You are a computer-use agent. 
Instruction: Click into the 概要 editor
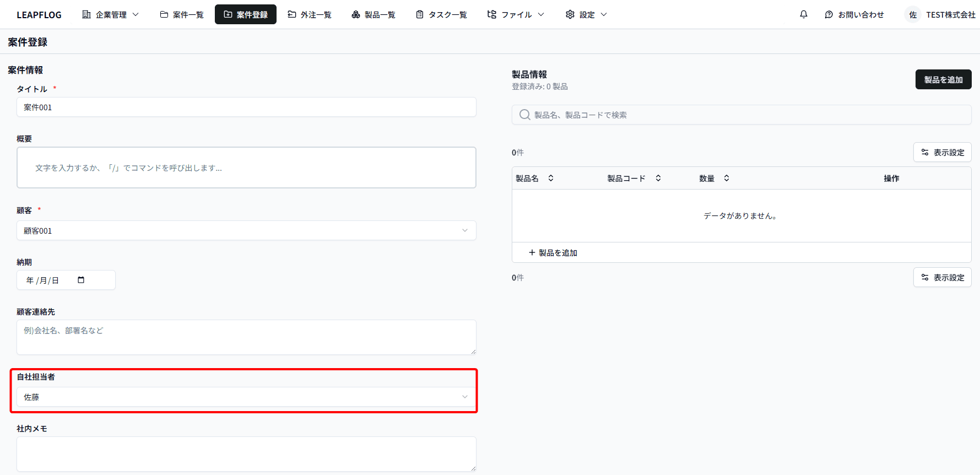click(246, 168)
